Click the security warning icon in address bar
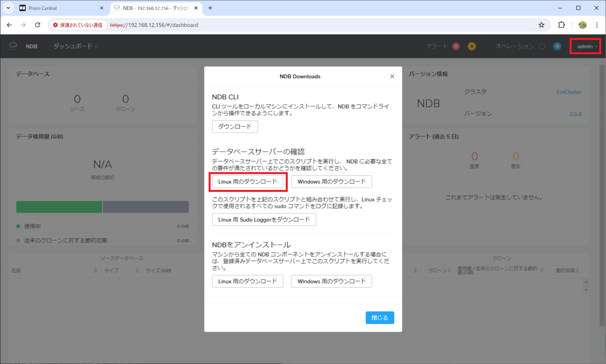This screenshot has width=606, height=364. [56, 24]
